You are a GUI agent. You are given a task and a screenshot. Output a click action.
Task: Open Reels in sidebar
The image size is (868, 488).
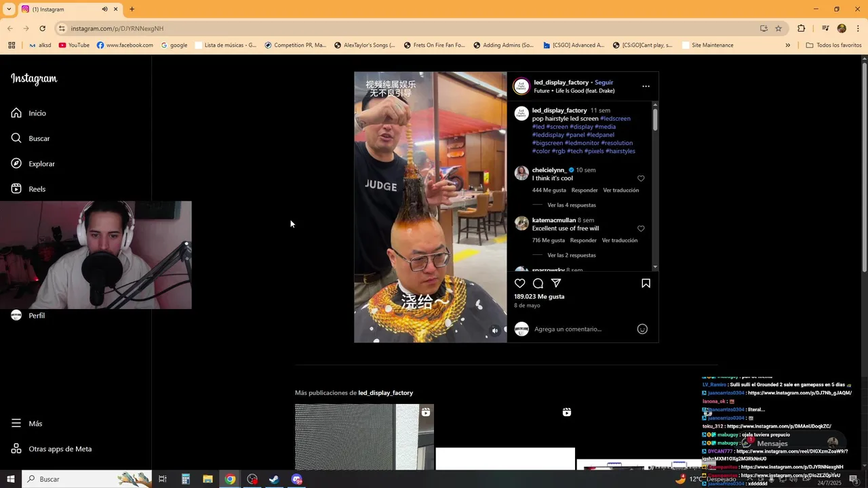point(28,189)
